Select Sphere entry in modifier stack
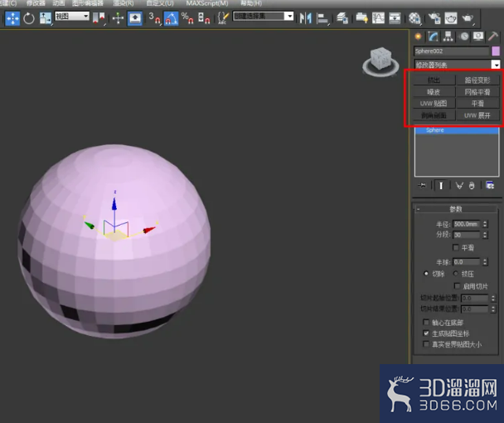504x423 pixels. 457,130
